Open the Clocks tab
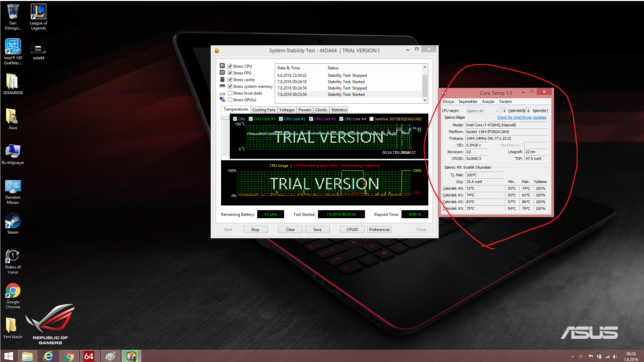The image size is (644, 362). coord(321,110)
